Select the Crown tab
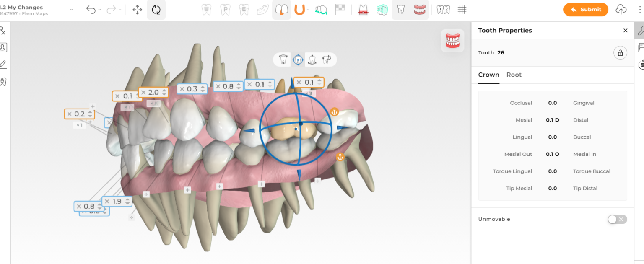644x264 pixels. tap(488, 75)
